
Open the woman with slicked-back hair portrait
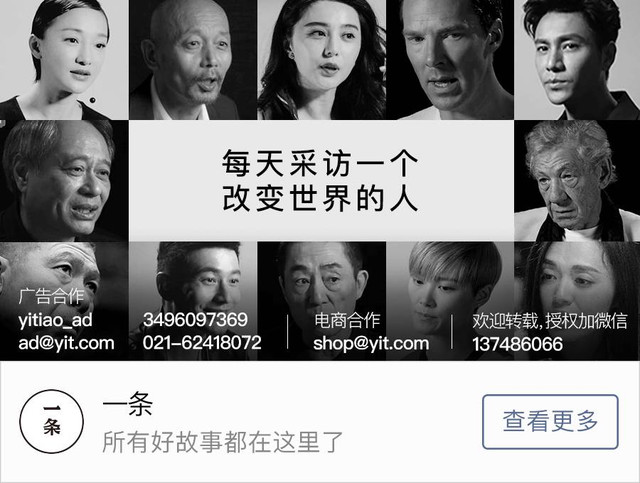64,60
